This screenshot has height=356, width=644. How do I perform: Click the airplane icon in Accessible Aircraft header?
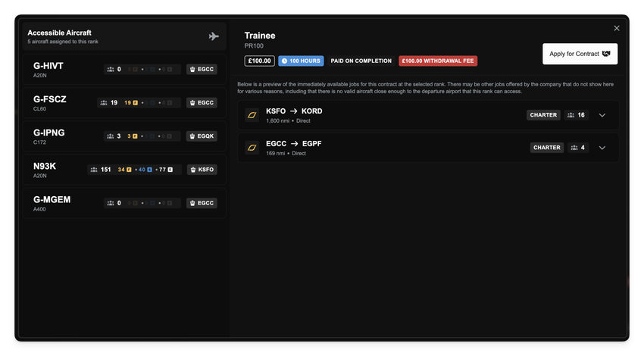click(214, 36)
